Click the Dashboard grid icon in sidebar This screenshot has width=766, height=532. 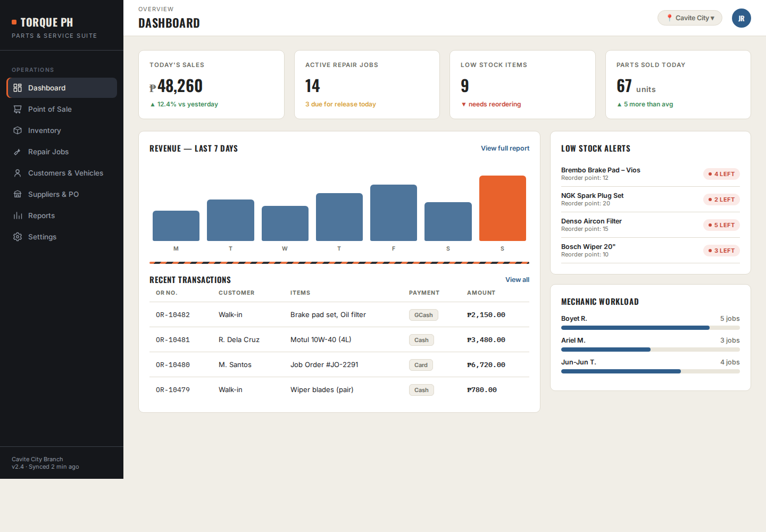(x=18, y=88)
